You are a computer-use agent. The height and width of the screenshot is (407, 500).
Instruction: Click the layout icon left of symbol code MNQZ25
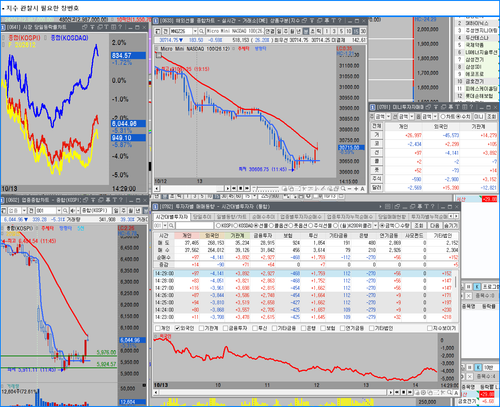pyautogui.click(x=158, y=31)
